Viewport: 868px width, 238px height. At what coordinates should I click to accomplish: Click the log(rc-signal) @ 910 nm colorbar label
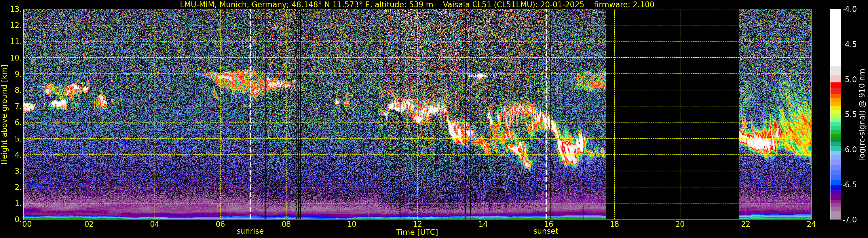(862, 114)
